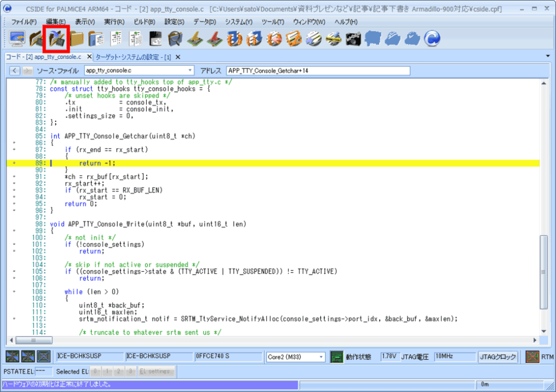The height and width of the screenshot is (392, 556).
Task: Toggle breakpoint marker at line 105
Action: click(x=14, y=271)
